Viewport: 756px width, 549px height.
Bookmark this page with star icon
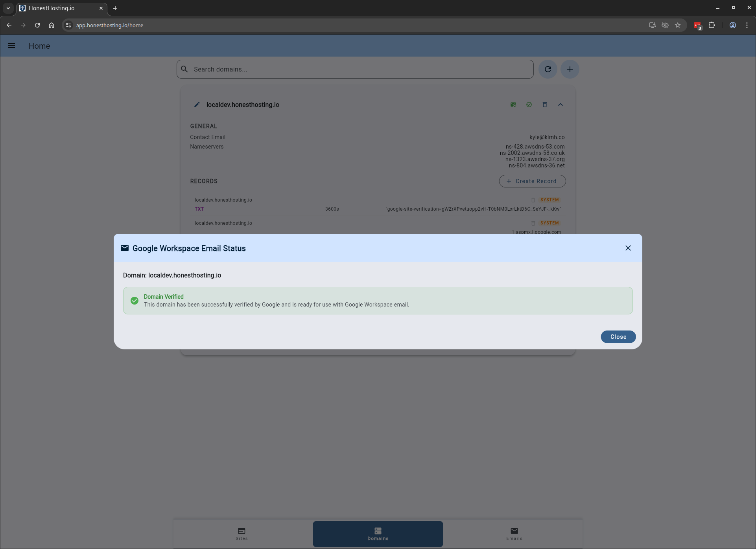pyautogui.click(x=678, y=25)
